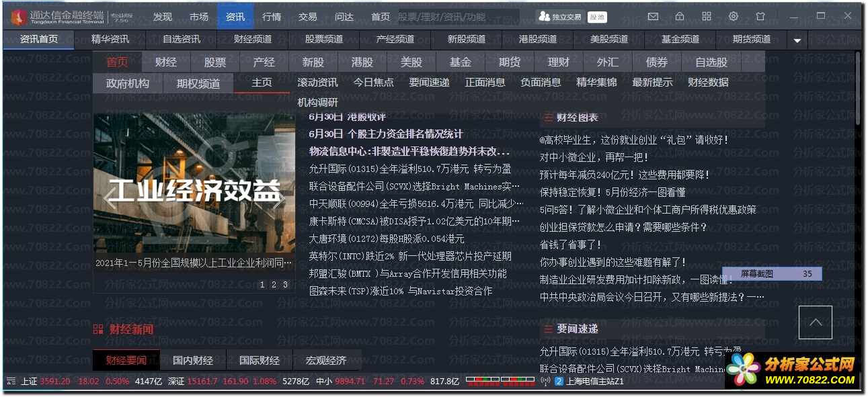Click the 股池 button

coord(596,17)
